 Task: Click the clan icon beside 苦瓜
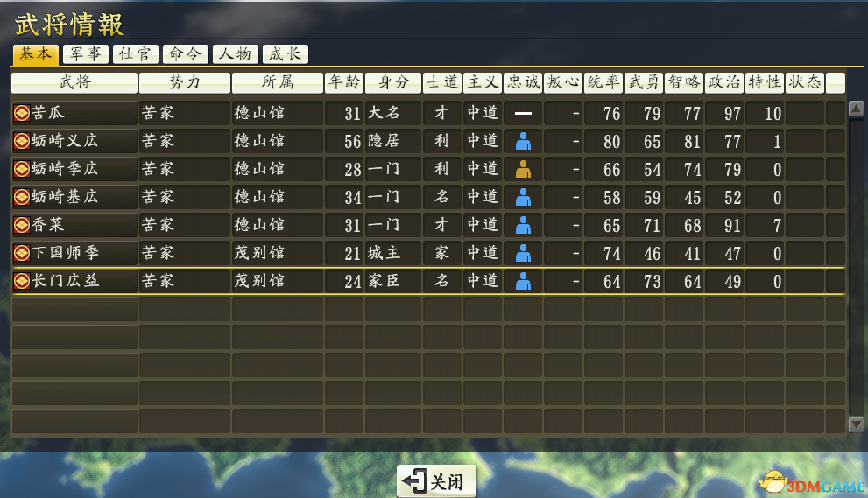(22, 113)
